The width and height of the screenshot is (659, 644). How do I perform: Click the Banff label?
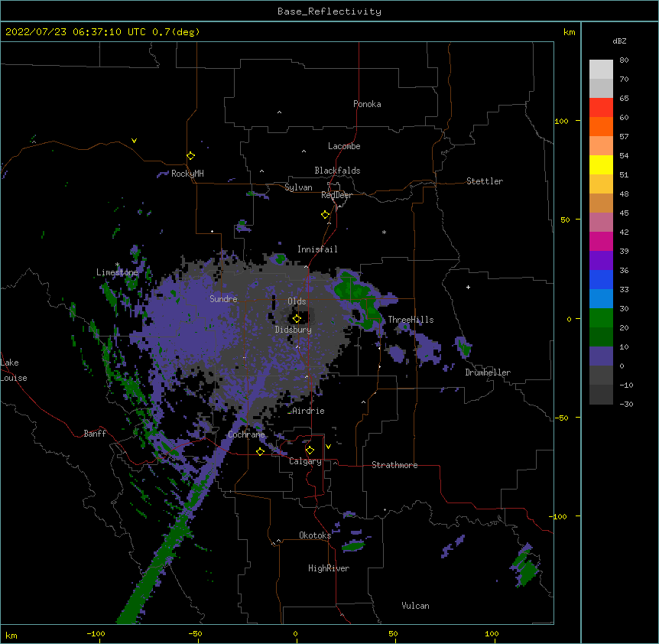pyautogui.click(x=95, y=434)
